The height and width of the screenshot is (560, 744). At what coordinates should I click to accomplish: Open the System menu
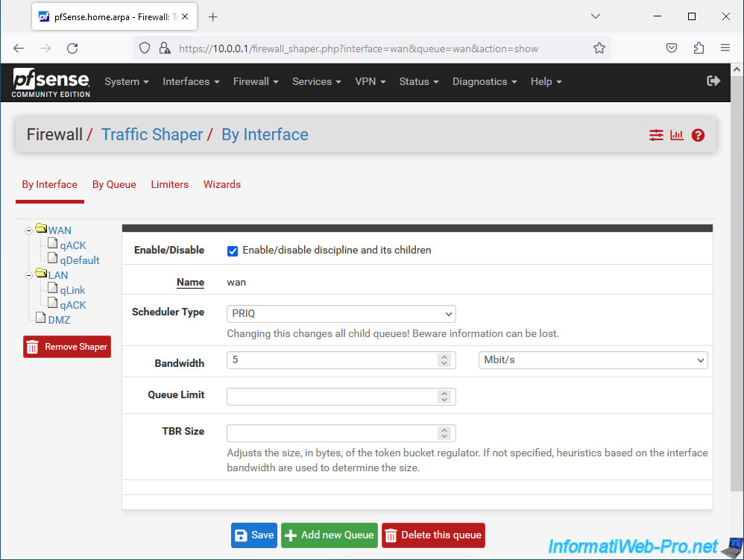coord(126,81)
